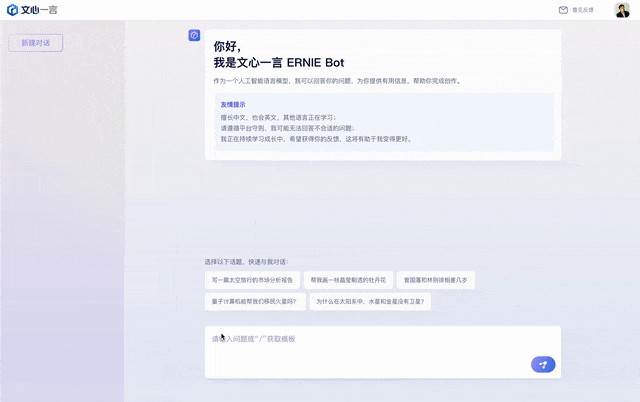Click the ERNIE Bot message avatar icon

pyautogui.click(x=194, y=35)
